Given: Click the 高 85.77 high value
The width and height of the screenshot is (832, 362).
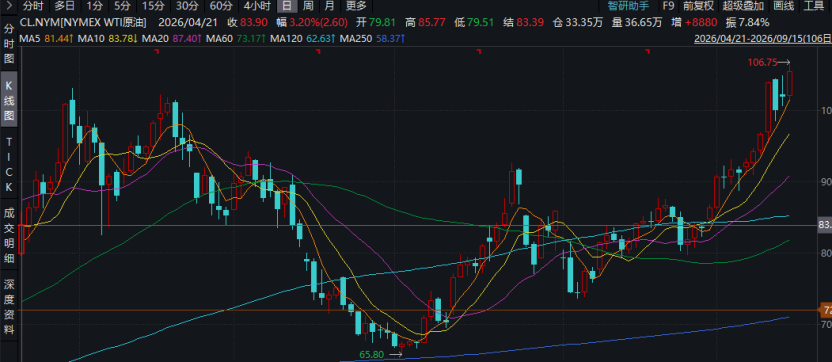Looking at the screenshot, I should (x=425, y=22).
